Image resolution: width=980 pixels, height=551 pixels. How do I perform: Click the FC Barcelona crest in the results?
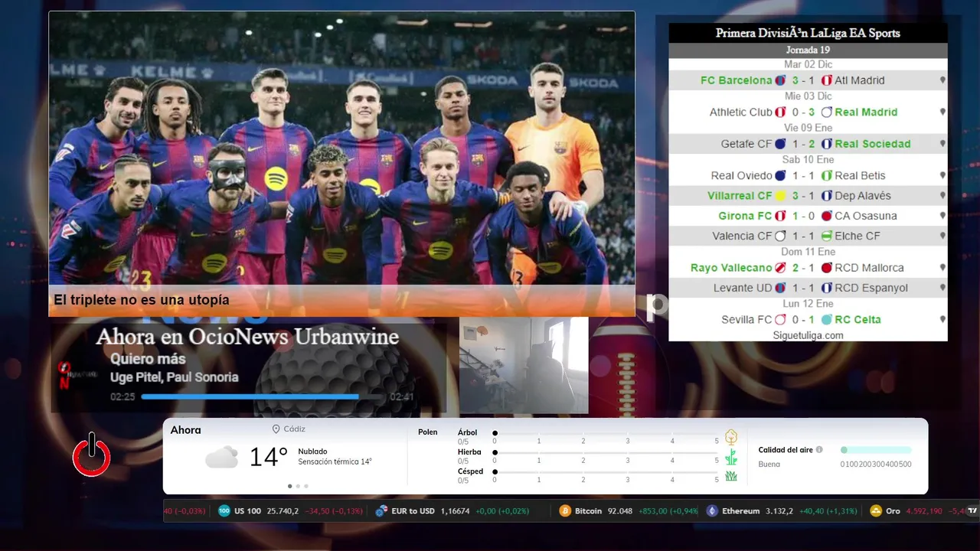(780, 80)
